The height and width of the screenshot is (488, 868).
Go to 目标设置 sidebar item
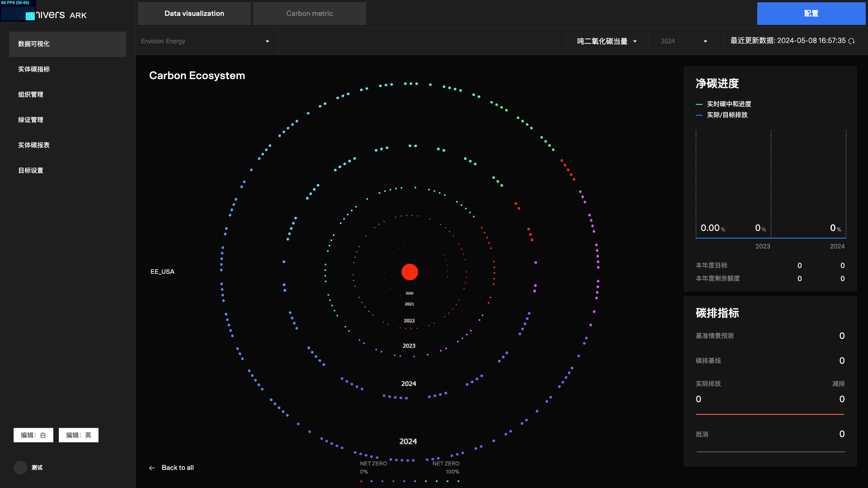tap(31, 170)
